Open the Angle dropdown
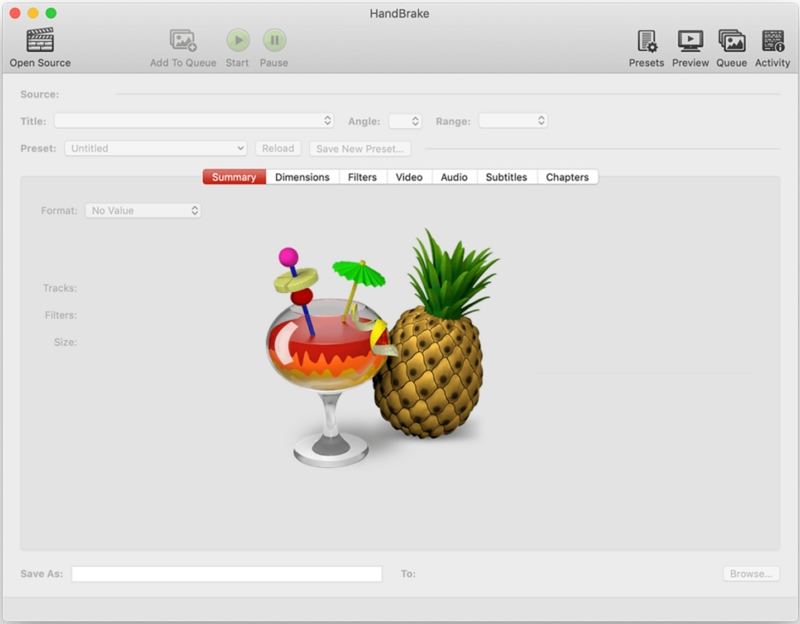The height and width of the screenshot is (624, 800). 405,121
